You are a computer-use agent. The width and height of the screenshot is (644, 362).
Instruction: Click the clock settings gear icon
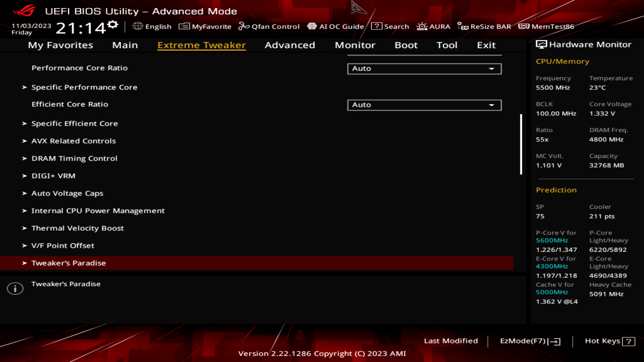tap(113, 24)
